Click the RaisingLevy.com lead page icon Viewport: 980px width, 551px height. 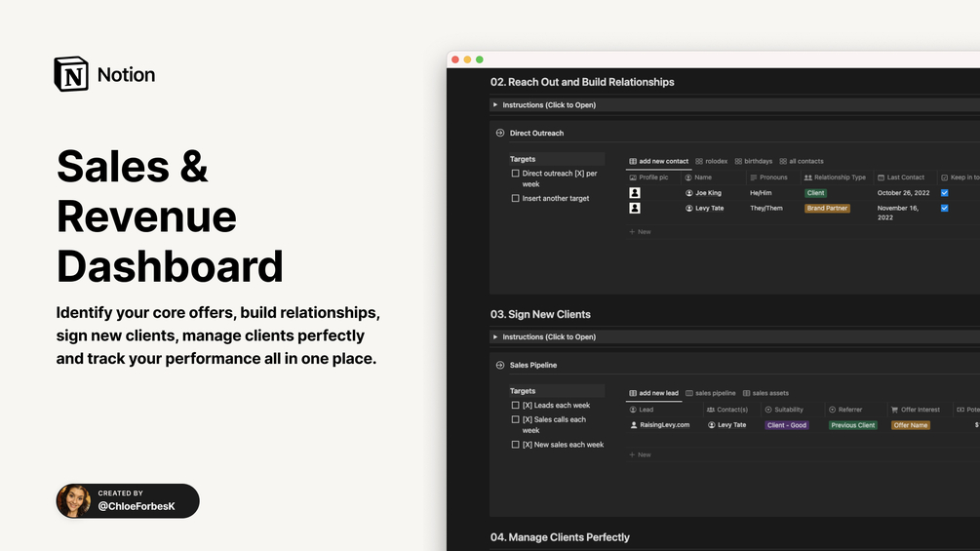point(634,425)
